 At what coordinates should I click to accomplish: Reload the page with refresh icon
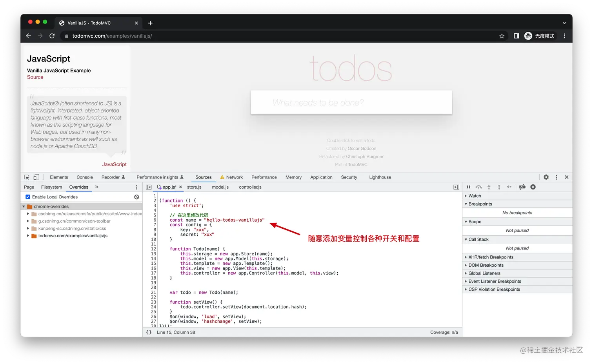point(52,36)
